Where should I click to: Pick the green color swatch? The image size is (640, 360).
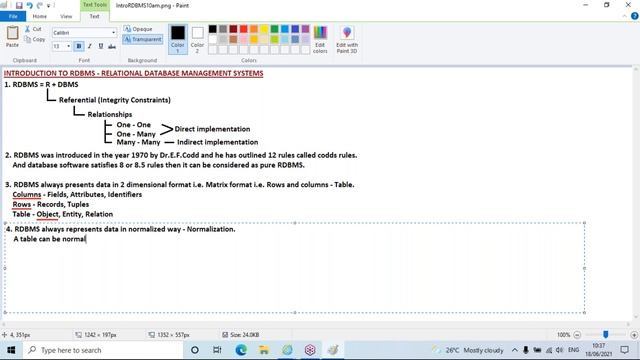(x=274, y=29)
